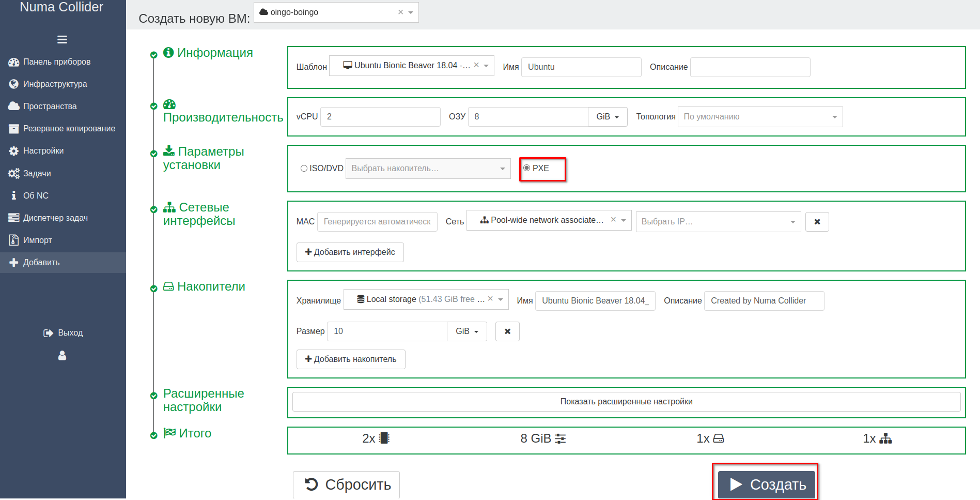
Task: Clear the oingo-boingo pool selection
Action: [400, 12]
